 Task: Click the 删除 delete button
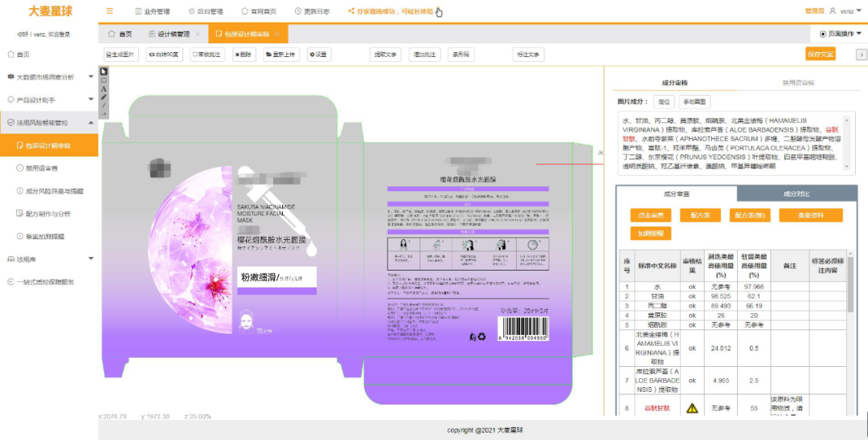244,54
